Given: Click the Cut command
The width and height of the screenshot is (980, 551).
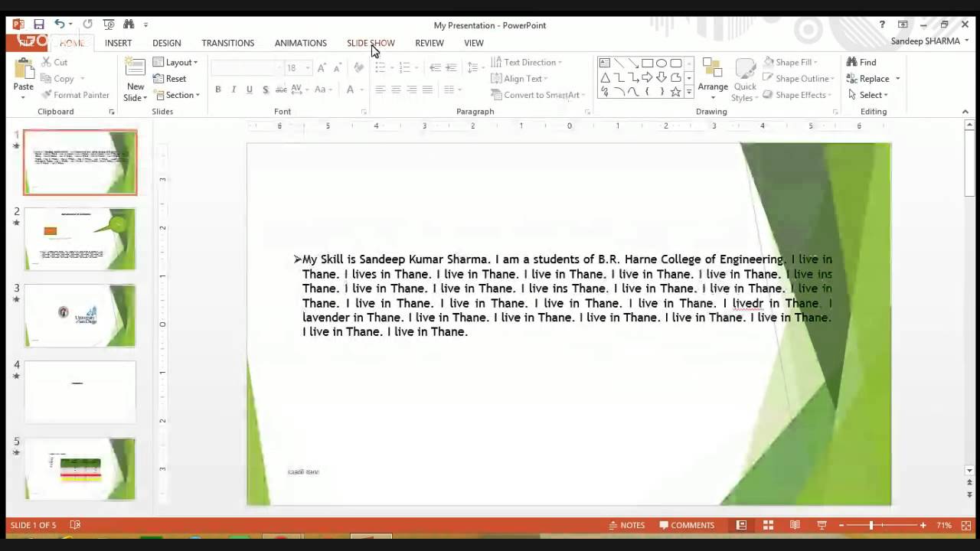Looking at the screenshot, I should pos(54,62).
